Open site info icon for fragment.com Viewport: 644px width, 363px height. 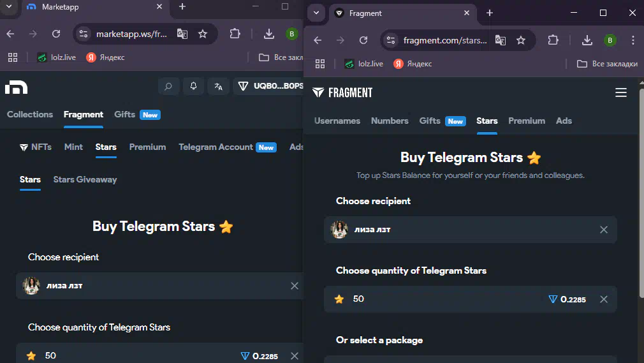pos(391,40)
